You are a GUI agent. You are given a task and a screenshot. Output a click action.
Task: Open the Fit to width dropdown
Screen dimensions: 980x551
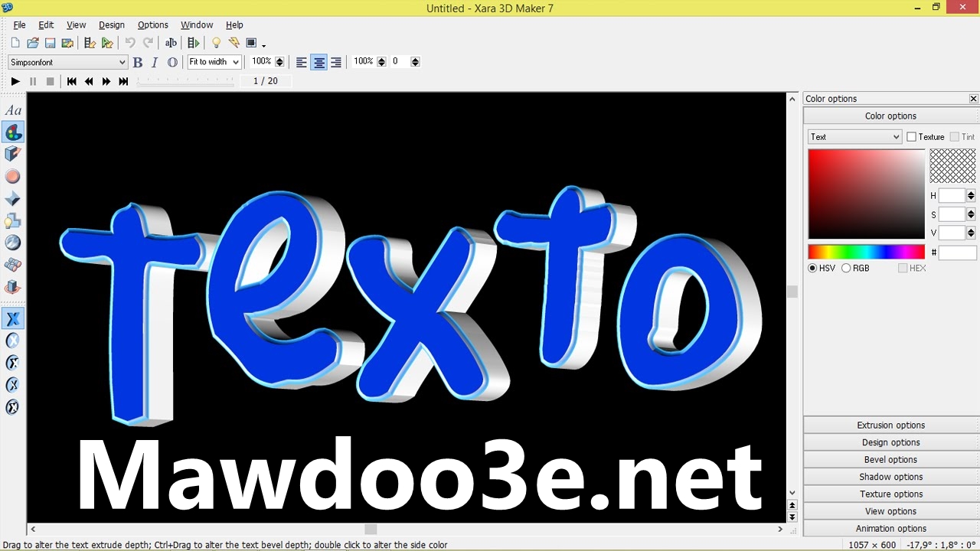coord(214,62)
